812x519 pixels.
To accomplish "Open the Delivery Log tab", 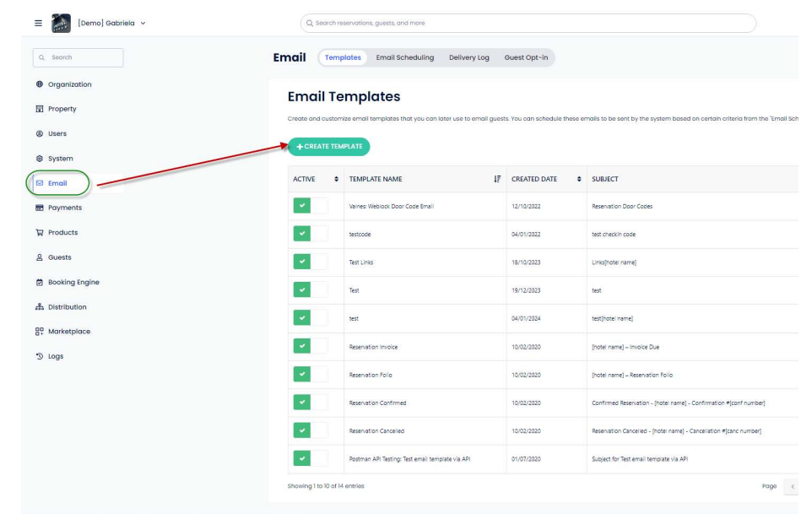I will (x=468, y=57).
